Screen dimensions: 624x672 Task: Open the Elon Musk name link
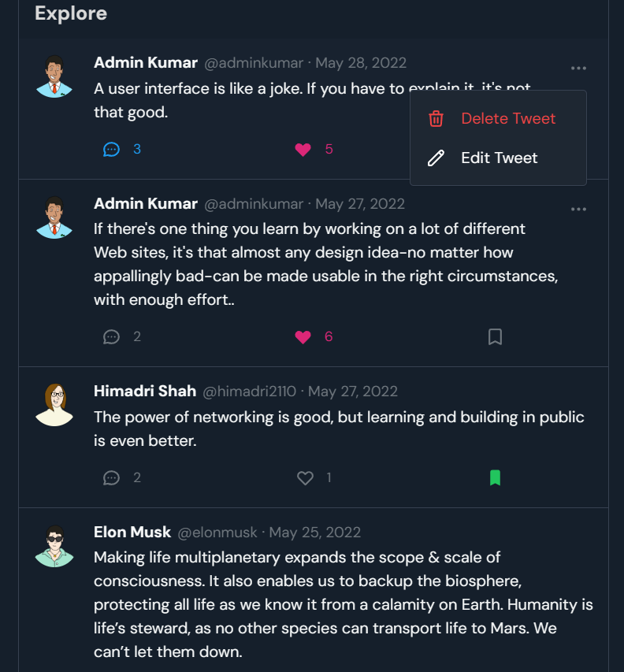click(x=132, y=532)
